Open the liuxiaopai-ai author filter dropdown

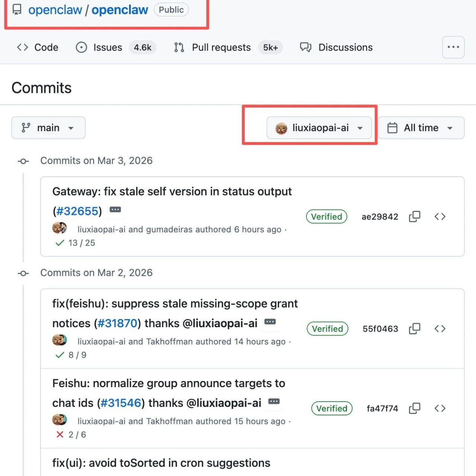click(x=319, y=128)
